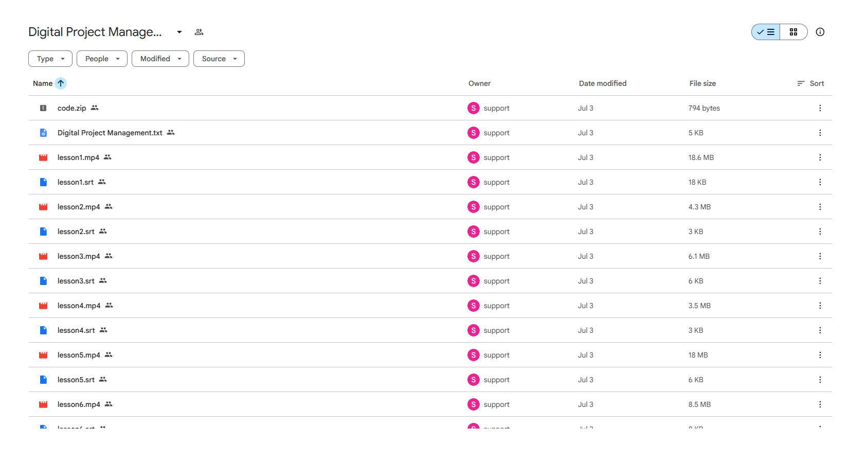This screenshot has height=463, width=868.
Task: Select the lesson4.srt file row
Action: (430, 330)
